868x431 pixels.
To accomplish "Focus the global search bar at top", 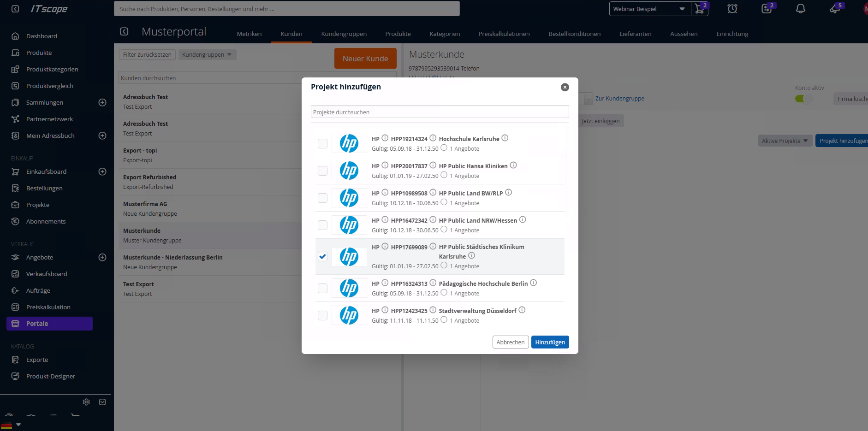I will (x=287, y=9).
